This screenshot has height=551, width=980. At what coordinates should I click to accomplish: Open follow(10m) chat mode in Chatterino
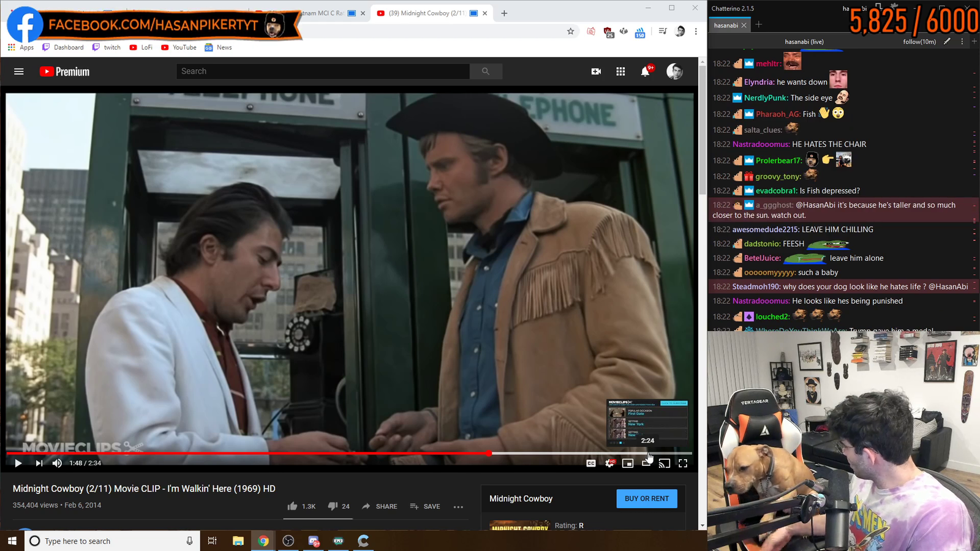click(x=919, y=42)
